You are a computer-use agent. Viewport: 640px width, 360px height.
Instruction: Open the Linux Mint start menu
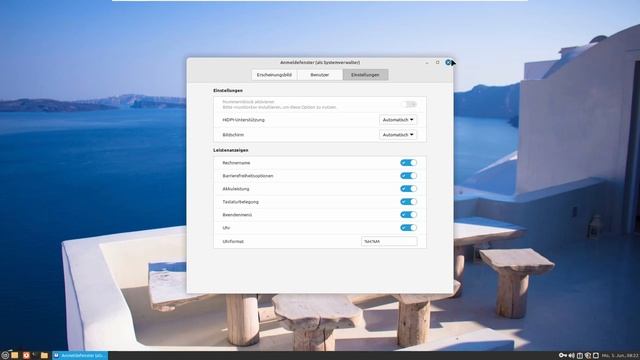tap(5, 356)
